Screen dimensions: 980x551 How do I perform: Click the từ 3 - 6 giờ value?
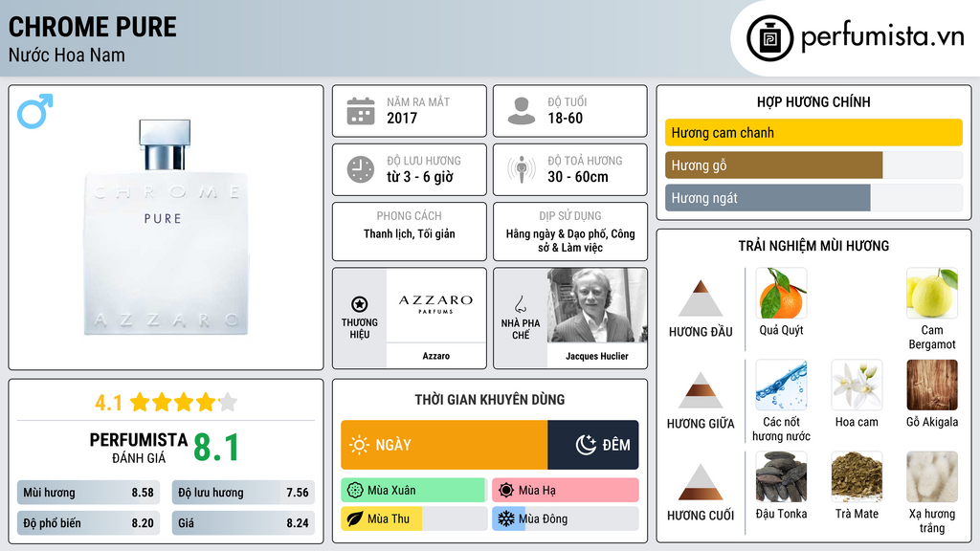(x=419, y=177)
